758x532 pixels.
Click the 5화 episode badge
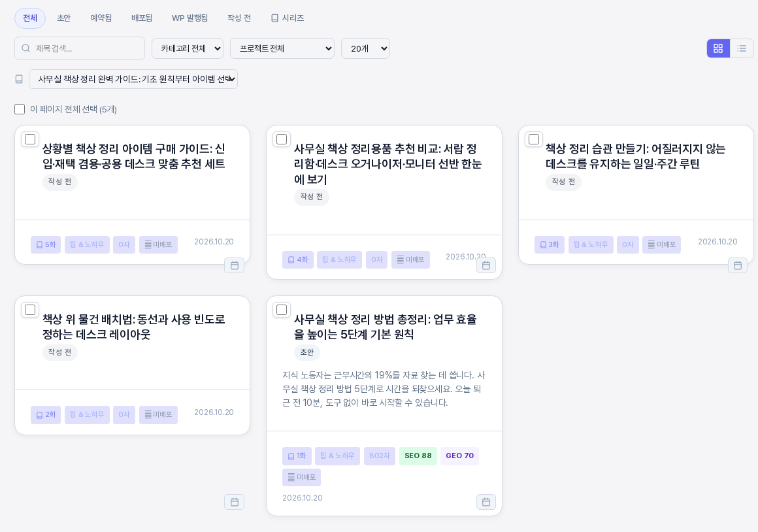46,244
